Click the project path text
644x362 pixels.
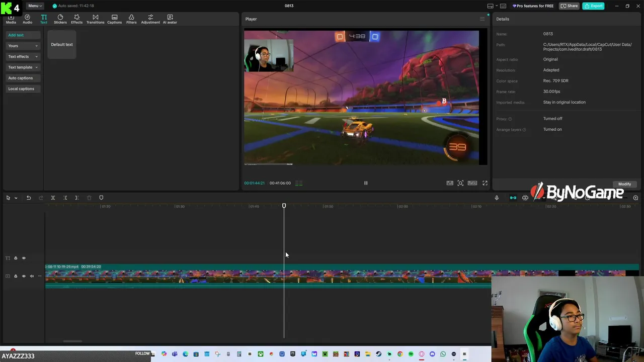[587, 47]
